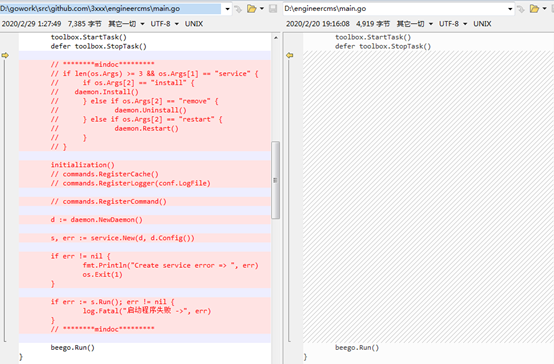This screenshot has height=364, width=554.
Task: Click the right file path D:\engineercms\main.go field
Action: coord(395,8)
